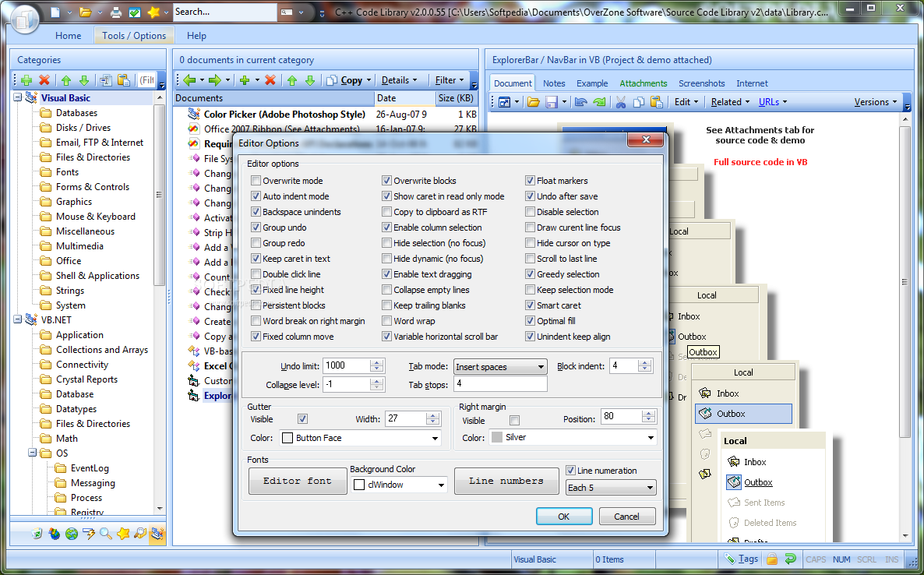
Task: Add a category with green plus icon
Action: pos(26,80)
